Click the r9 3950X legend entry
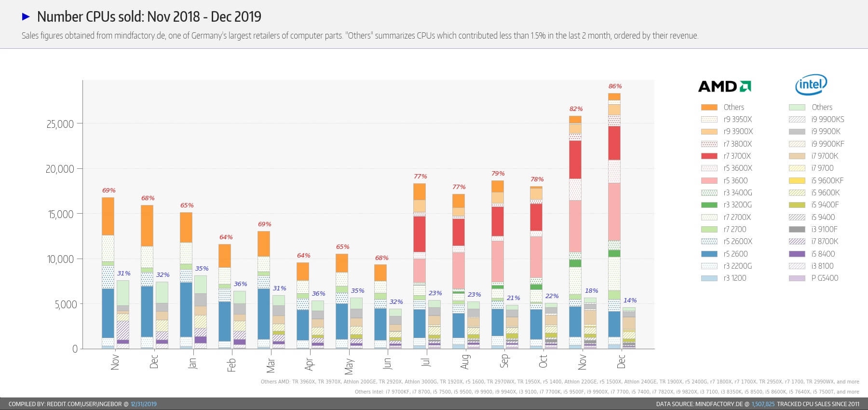868x410 pixels. (727, 119)
